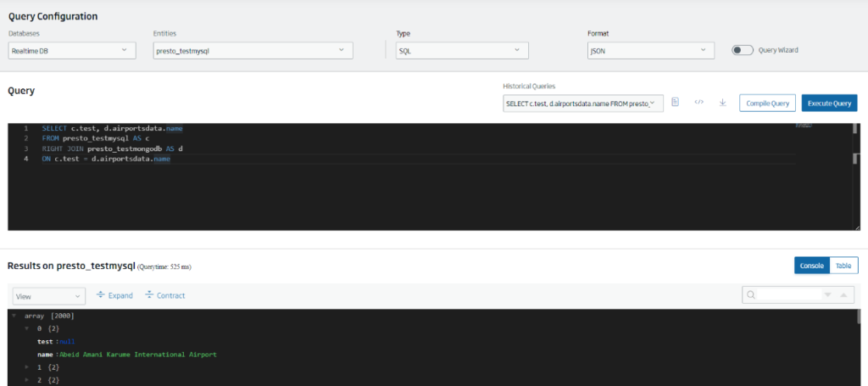Image resolution: width=868 pixels, height=386 pixels.
Task: Click the Results on presto_testmysql heading
Action: [x=71, y=266]
